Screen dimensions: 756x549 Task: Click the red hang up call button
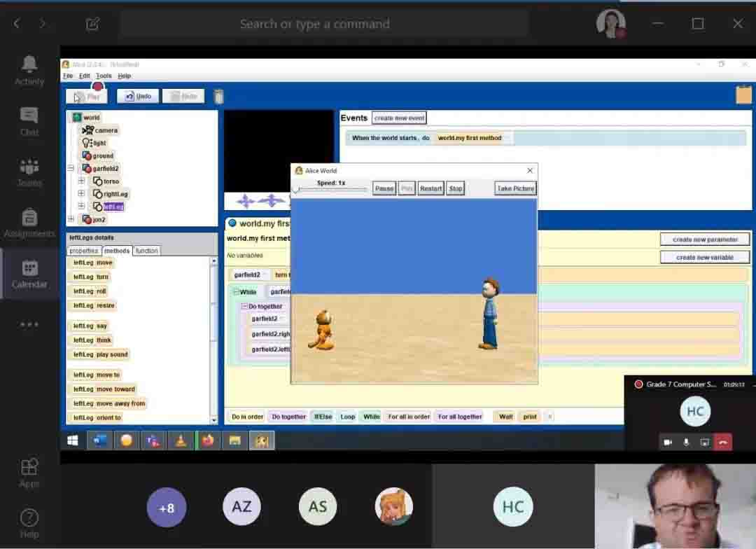click(722, 442)
